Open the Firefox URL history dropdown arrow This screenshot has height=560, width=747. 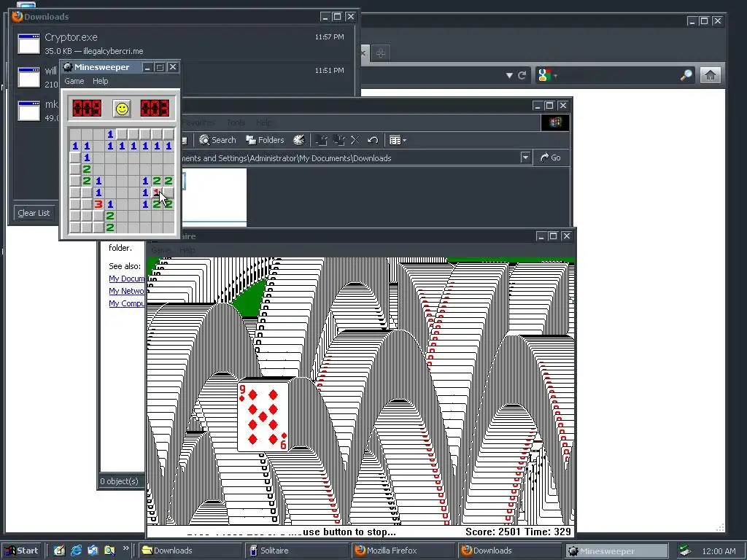(509, 75)
